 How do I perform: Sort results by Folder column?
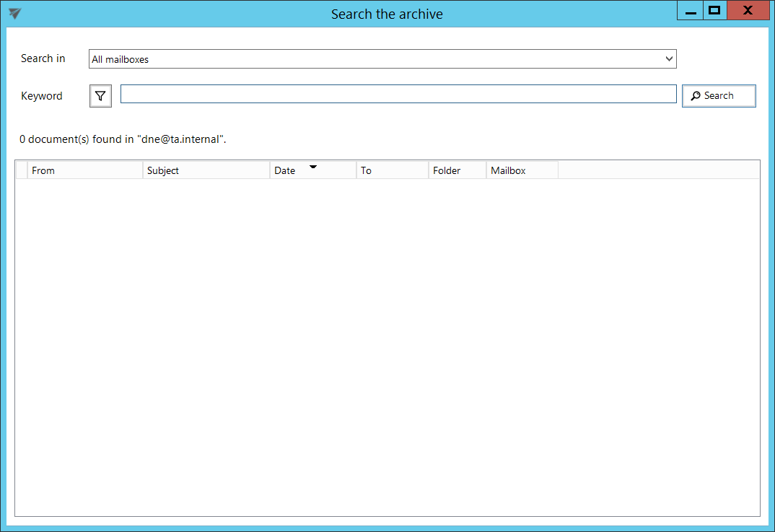[x=457, y=170]
